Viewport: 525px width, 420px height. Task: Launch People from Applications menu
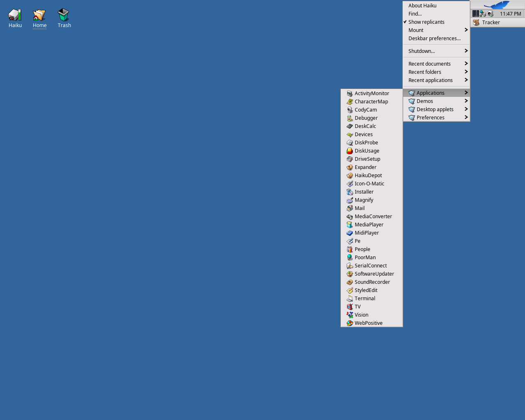pyautogui.click(x=372, y=249)
